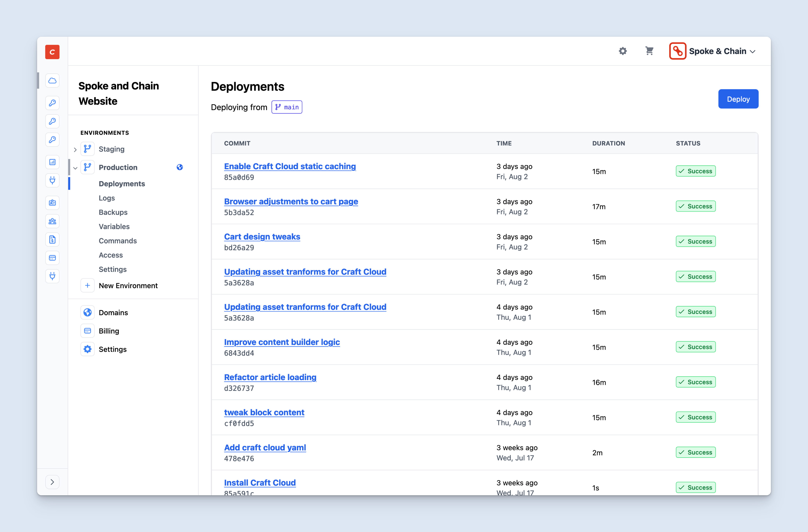Click Success badge for 'Cart design tweaks'
This screenshot has height=532, width=808.
696,241
